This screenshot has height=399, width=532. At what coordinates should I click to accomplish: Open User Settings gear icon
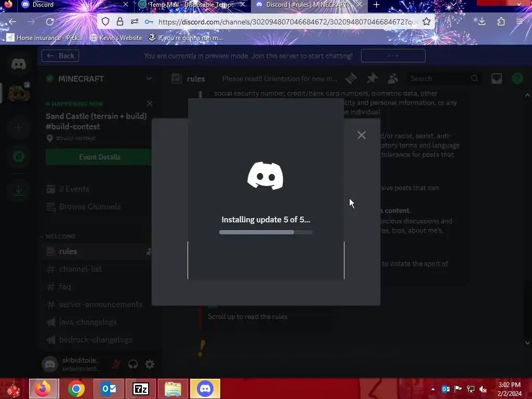click(x=150, y=364)
